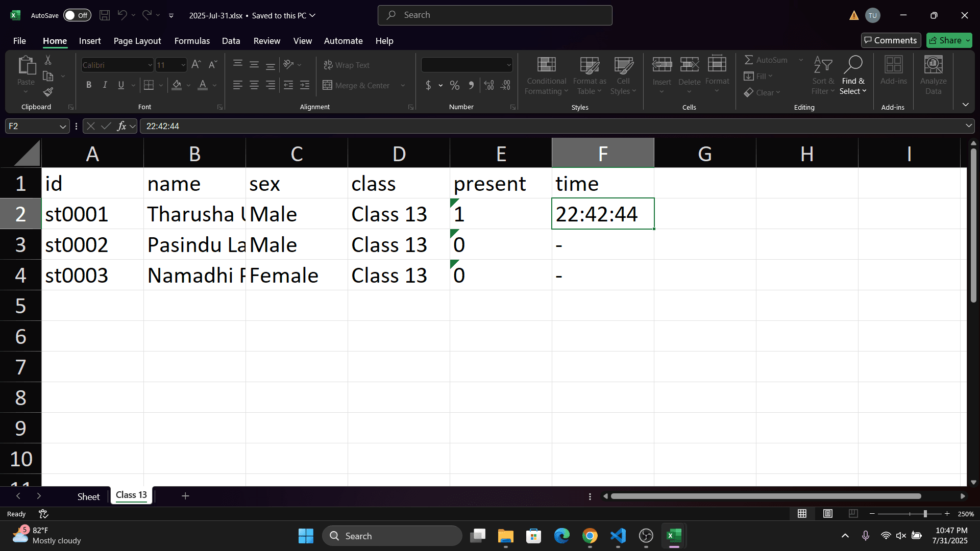Click the Percent Style icon
Image resolution: width=980 pixels, height=551 pixels.
454,85
